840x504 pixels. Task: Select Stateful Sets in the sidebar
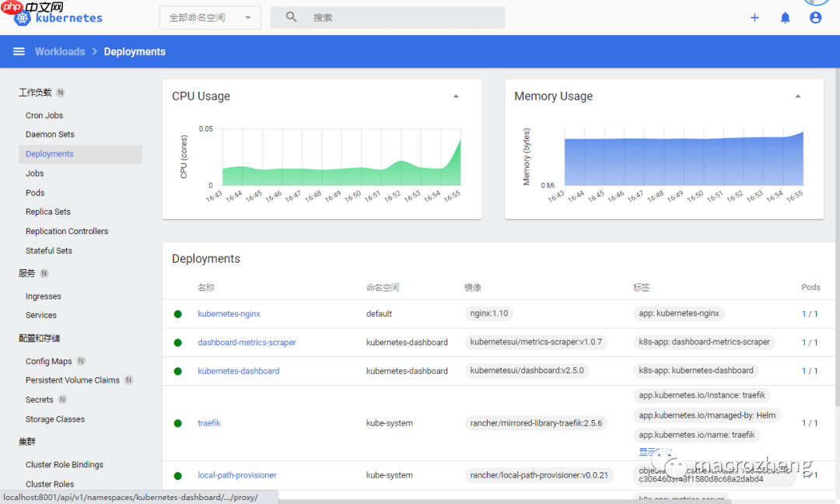tap(49, 250)
